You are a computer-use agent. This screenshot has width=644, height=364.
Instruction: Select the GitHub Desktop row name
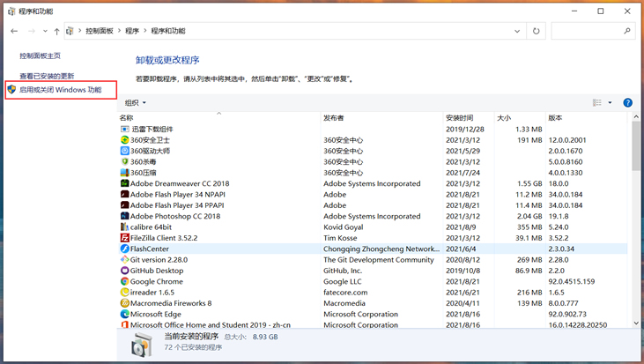[157, 271]
